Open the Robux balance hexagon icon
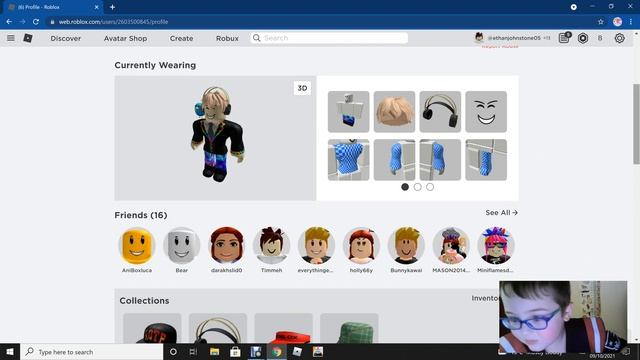This screenshot has width=640, height=360. tap(583, 38)
